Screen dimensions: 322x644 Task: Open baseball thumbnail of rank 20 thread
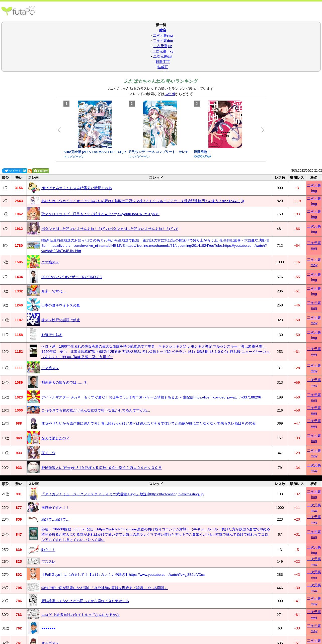[x=33, y=468]
